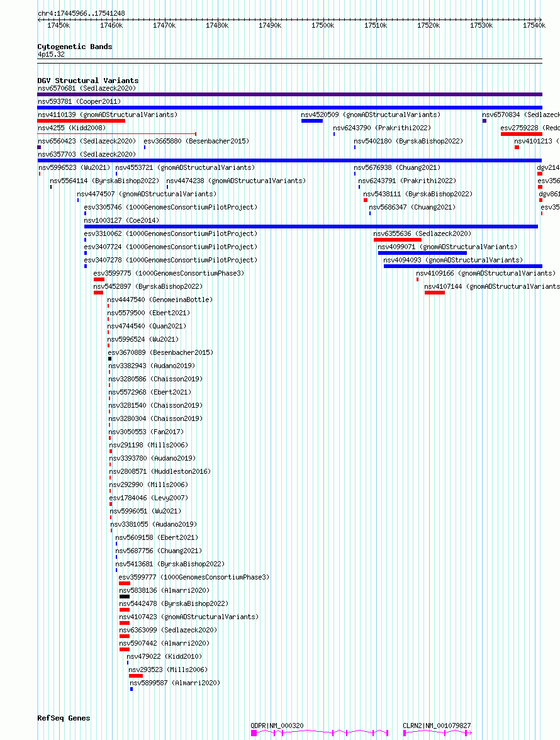Open esv3665880 (Besenbacher2015) variant label
This screenshot has width=560, height=740.
196,141
